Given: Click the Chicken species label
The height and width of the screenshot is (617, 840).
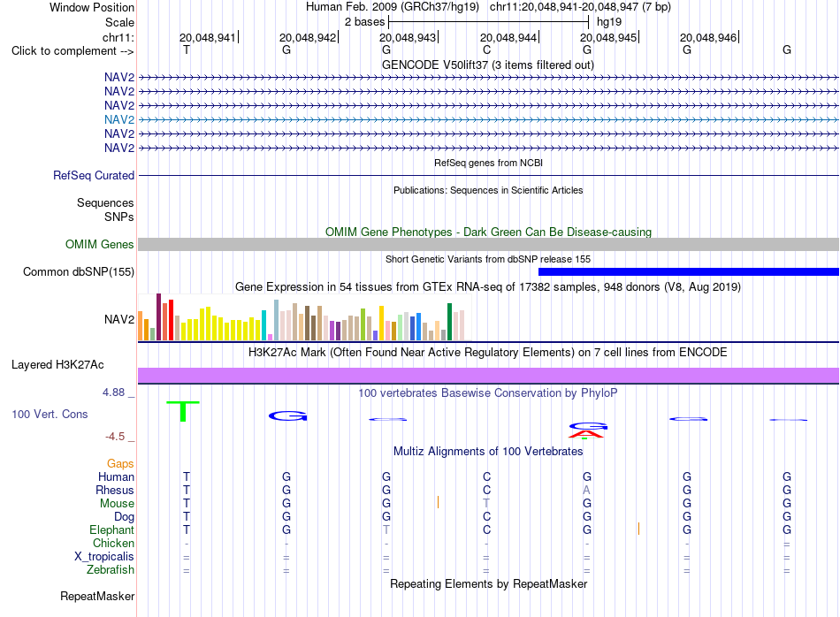Looking at the screenshot, I should pos(113,543).
